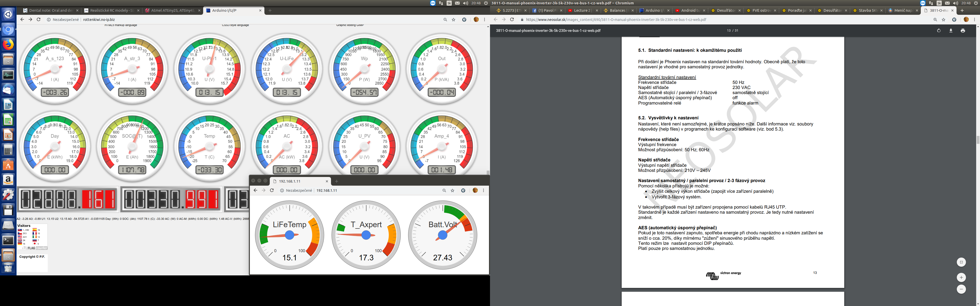Open LibreOffice Calc from the dock
The height and width of the screenshot is (306, 980).
pos(8,119)
